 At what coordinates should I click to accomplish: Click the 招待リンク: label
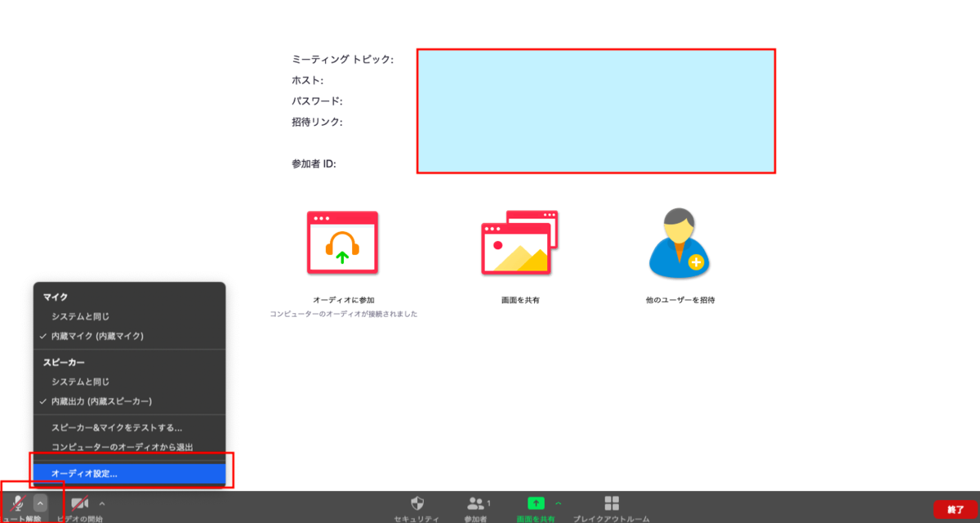(317, 122)
